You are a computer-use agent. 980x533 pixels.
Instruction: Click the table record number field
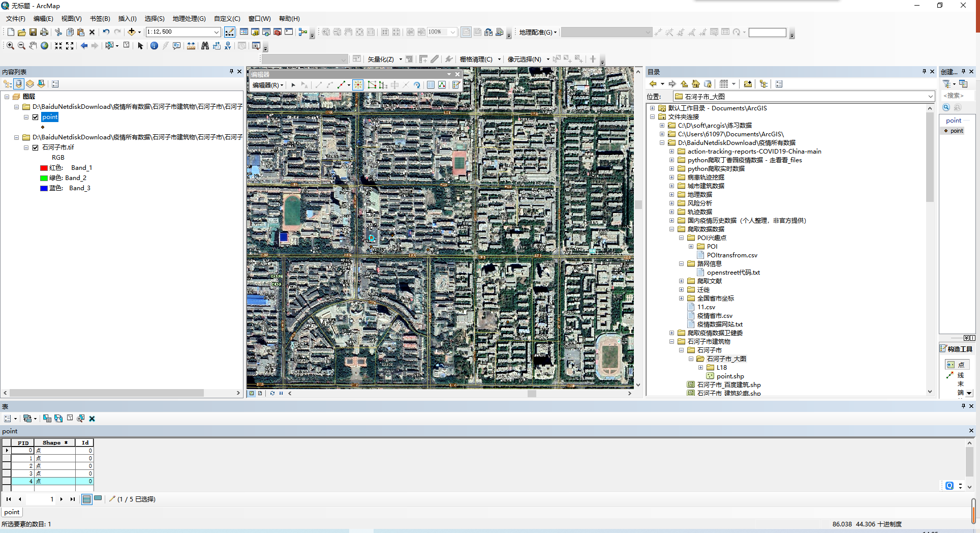coord(41,499)
